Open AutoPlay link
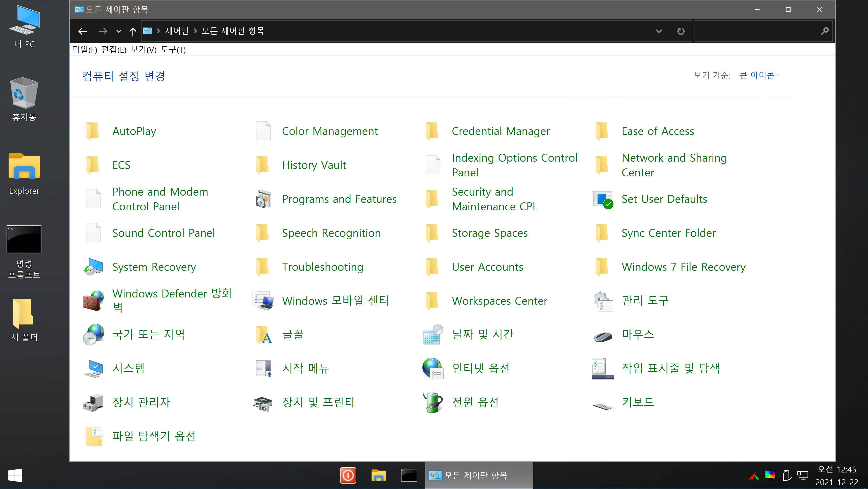This screenshot has width=868, height=489. tap(134, 131)
